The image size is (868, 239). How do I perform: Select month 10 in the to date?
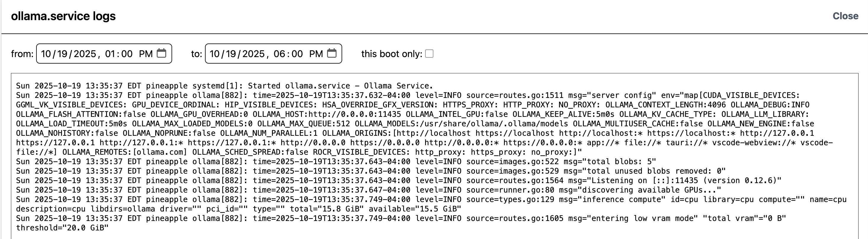click(215, 54)
